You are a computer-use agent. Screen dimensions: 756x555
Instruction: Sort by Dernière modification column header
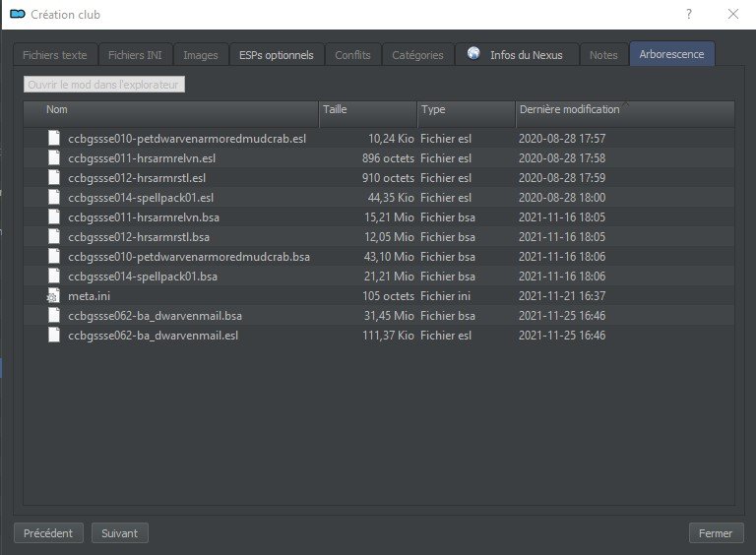[x=625, y=114]
